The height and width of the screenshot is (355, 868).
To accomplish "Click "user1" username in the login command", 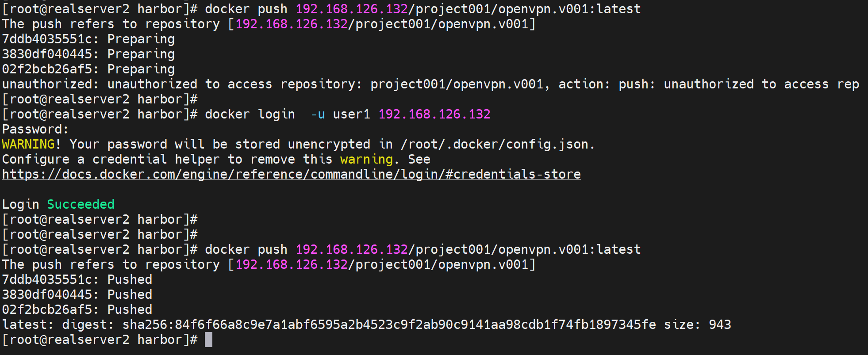I will tap(351, 114).
